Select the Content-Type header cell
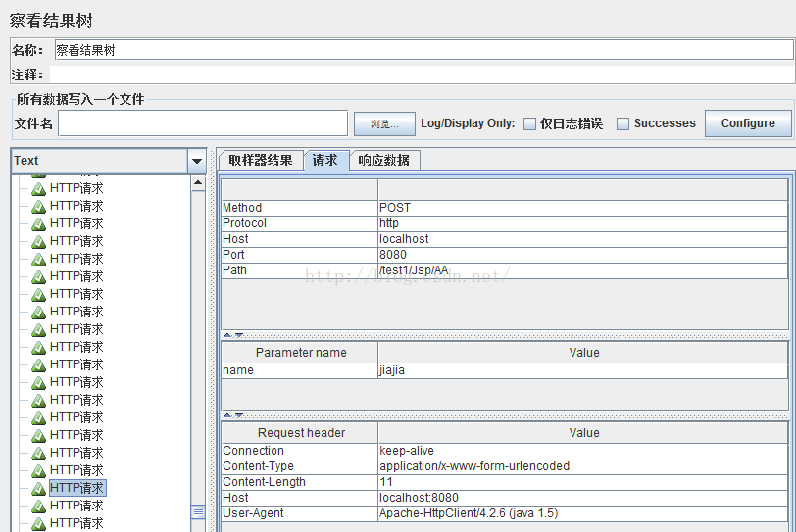796x532 pixels. [x=300, y=466]
